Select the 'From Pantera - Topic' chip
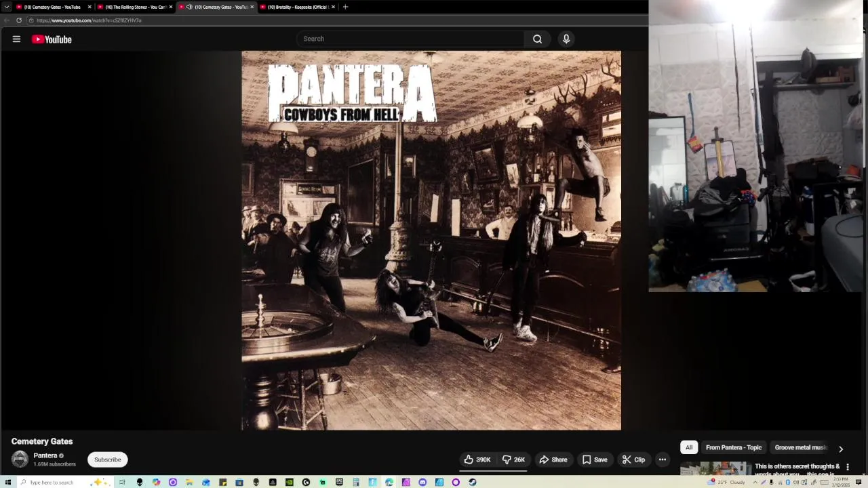Screen dimensions: 868x488 (734, 447)
